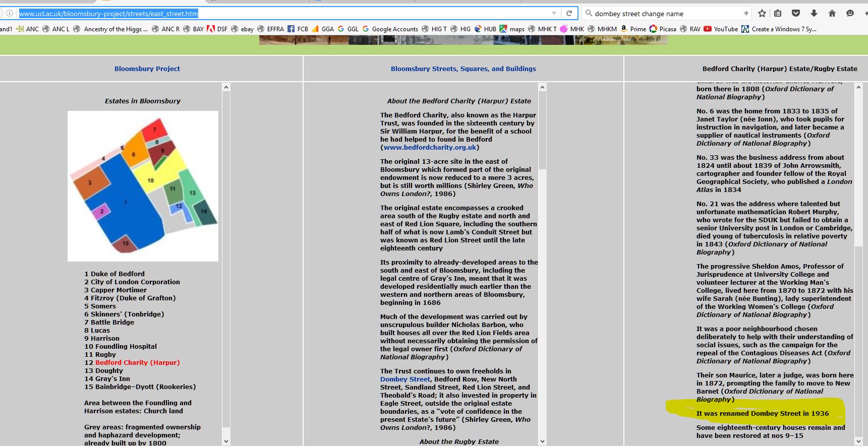
Task: Open the address bar history dropdown
Action: coord(554,14)
